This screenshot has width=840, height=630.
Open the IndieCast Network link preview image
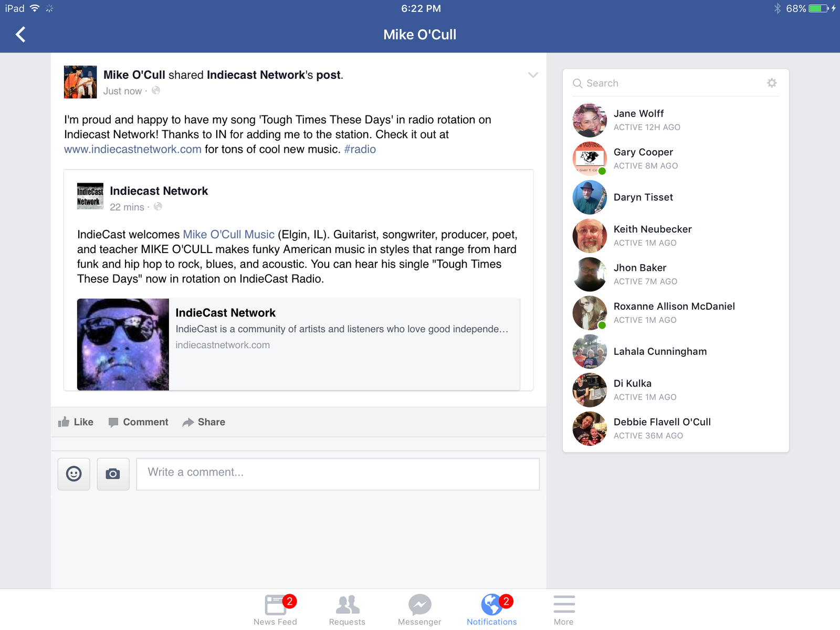[x=123, y=344]
